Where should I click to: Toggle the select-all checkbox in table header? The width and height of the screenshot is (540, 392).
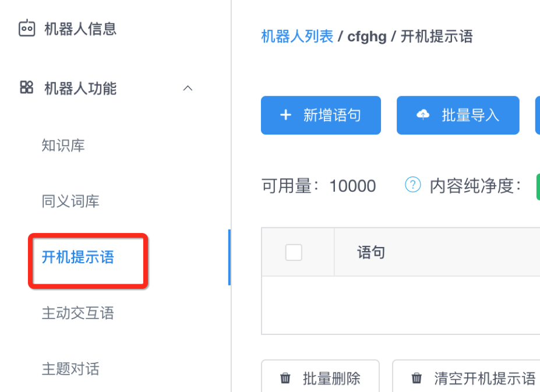pyautogui.click(x=294, y=252)
